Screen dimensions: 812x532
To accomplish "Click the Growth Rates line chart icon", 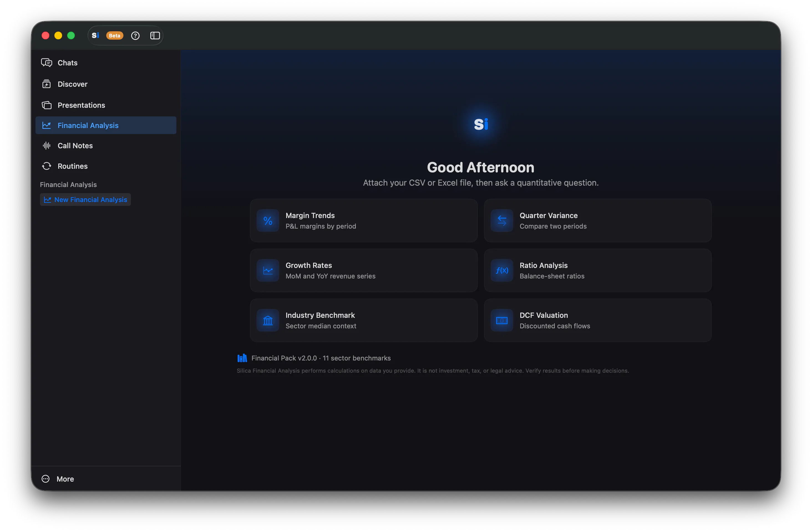I will 268,270.
